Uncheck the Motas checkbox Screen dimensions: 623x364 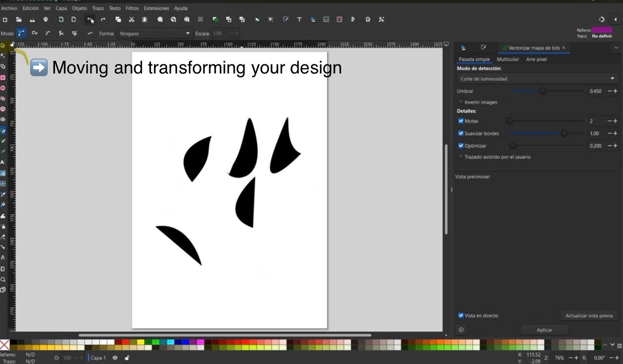461,121
